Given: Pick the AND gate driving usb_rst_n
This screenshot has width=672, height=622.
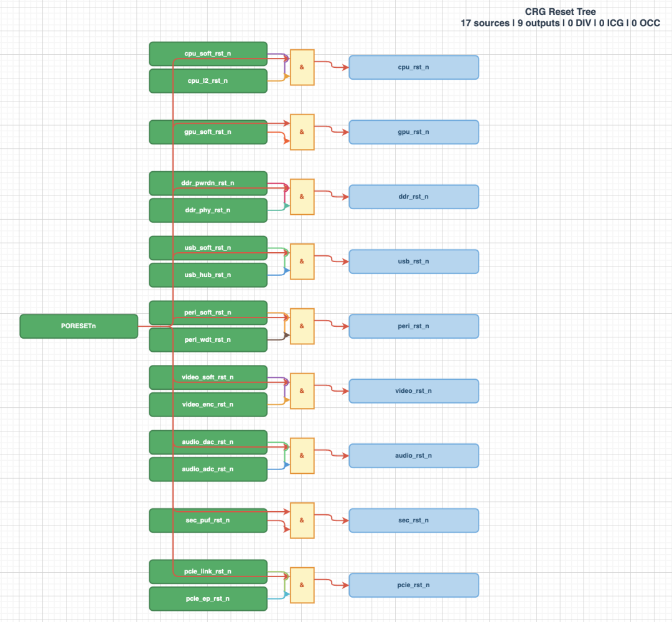Looking at the screenshot, I should click(302, 262).
